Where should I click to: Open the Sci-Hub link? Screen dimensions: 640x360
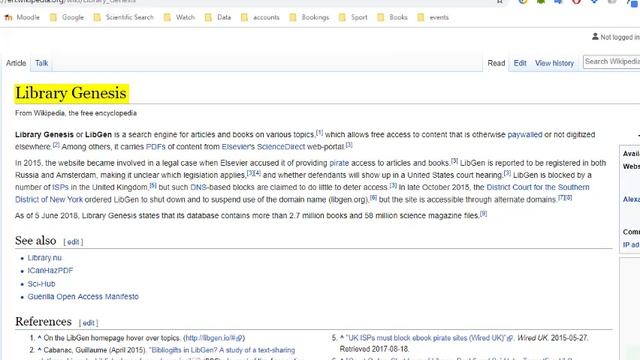pos(41,284)
